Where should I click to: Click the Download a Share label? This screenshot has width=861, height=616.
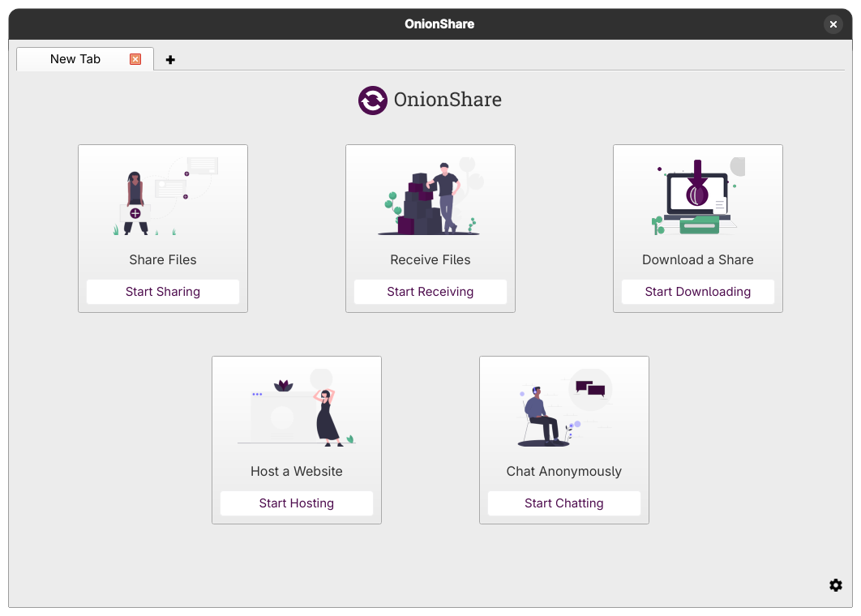pyautogui.click(x=697, y=259)
